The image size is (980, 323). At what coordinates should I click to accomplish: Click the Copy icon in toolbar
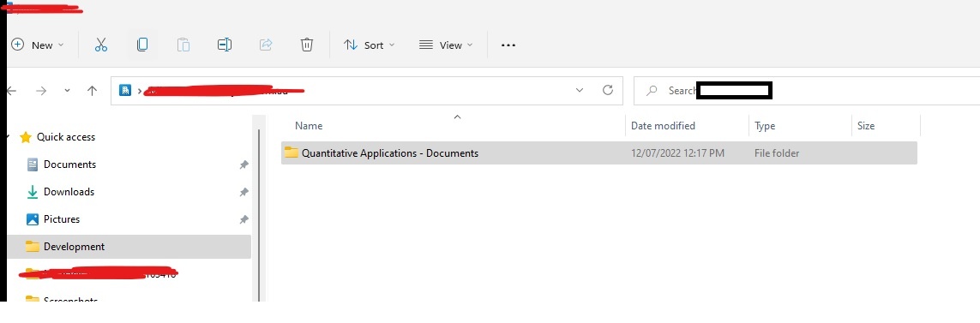141,45
